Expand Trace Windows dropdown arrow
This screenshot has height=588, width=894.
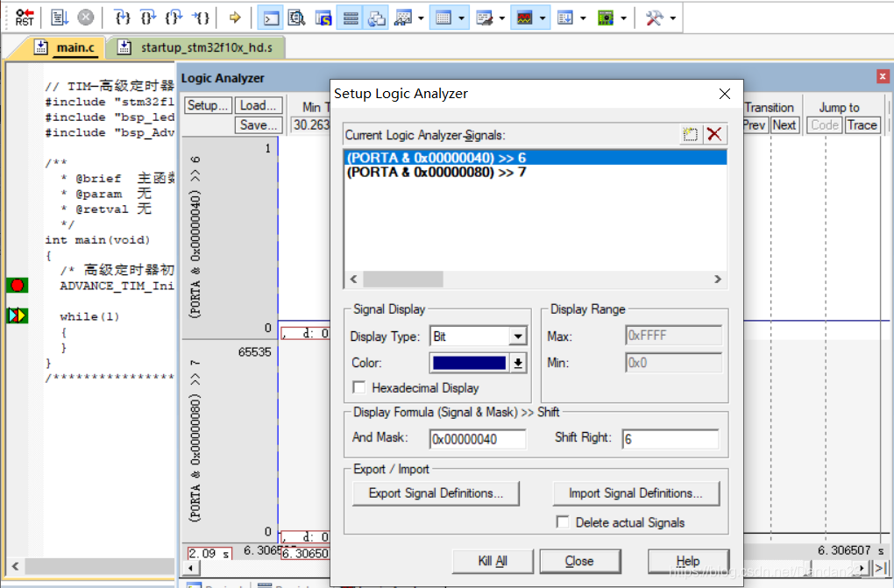pyautogui.click(x=583, y=18)
